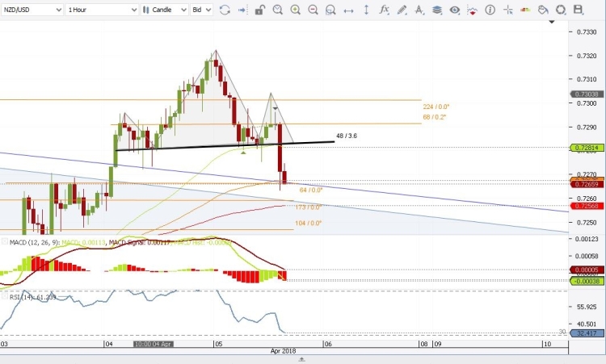Click the red 0.72659 price tag
This screenshot has width=606, height=364.
point(587,184)
